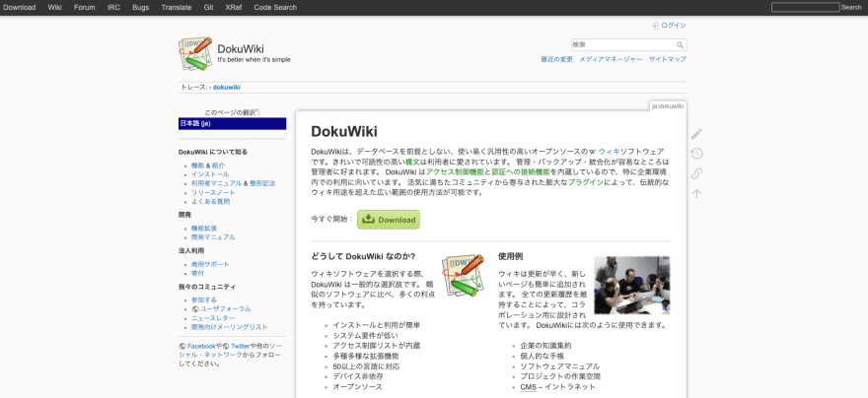
Task: Click the 使用例 team photo thumbnail
Action: coord(632,286)
